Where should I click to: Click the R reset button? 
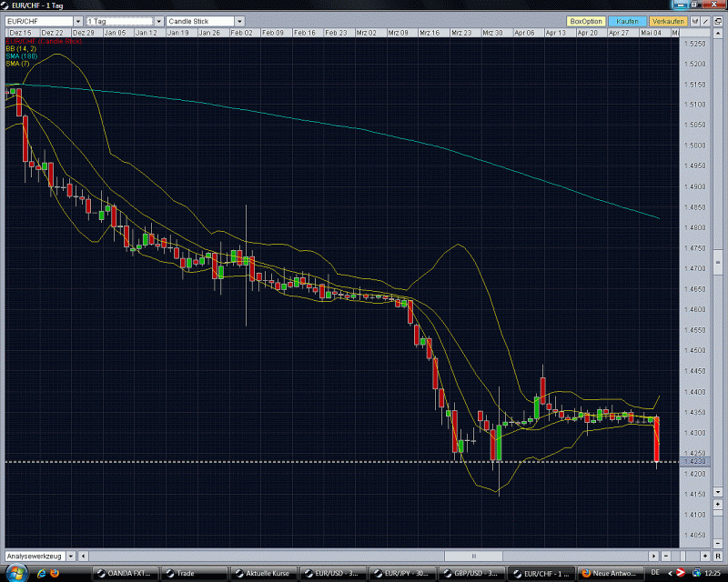coord(718,556)
